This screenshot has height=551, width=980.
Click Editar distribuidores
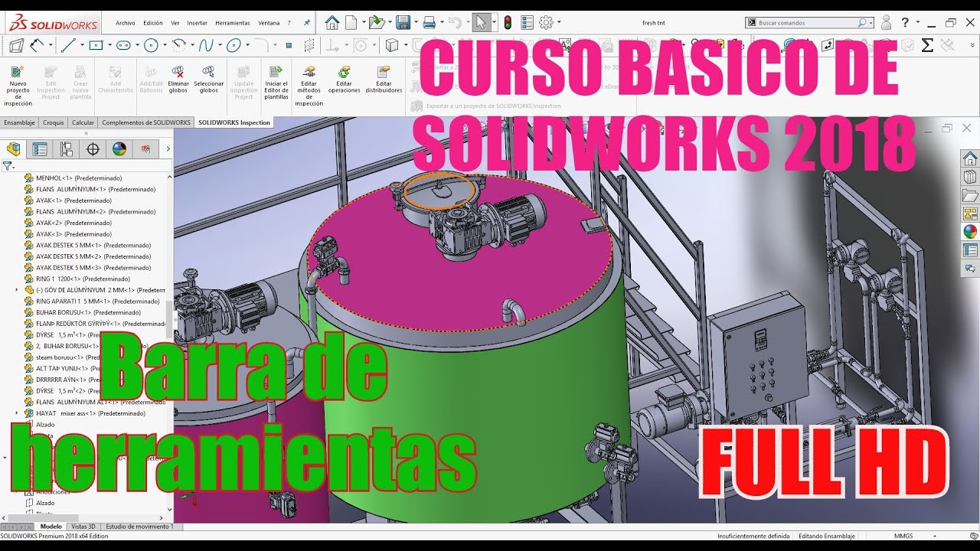pos(384,80)
